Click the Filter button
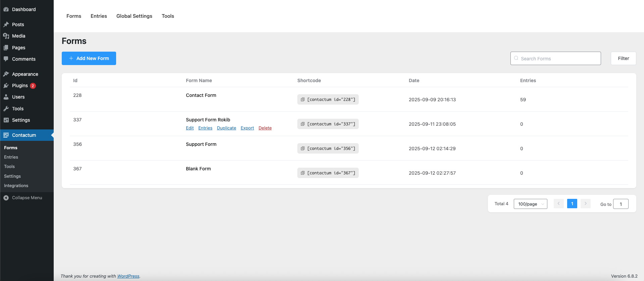Viewport: 644px width, 281px height. [x=623, y=58]
